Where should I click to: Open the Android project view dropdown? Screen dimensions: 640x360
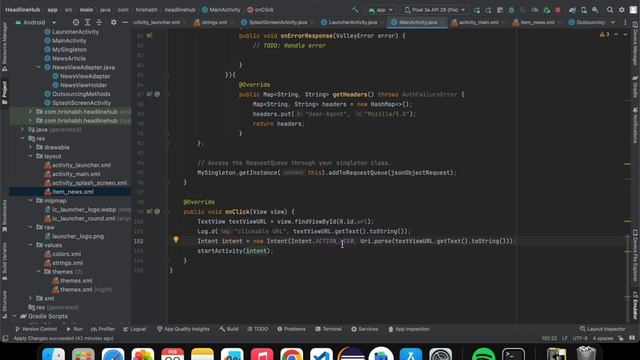pos(36,22)
